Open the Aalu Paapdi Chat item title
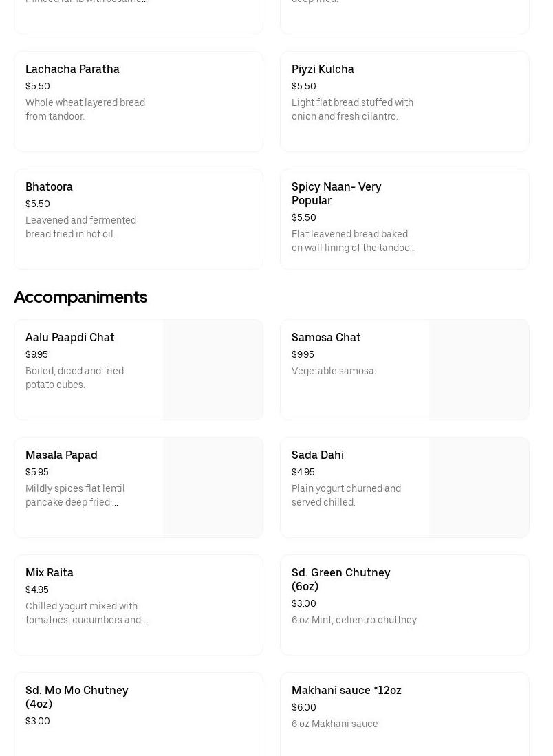Viewport: 553px width, 756px height. pyautogui.click(x=70, y=338)
